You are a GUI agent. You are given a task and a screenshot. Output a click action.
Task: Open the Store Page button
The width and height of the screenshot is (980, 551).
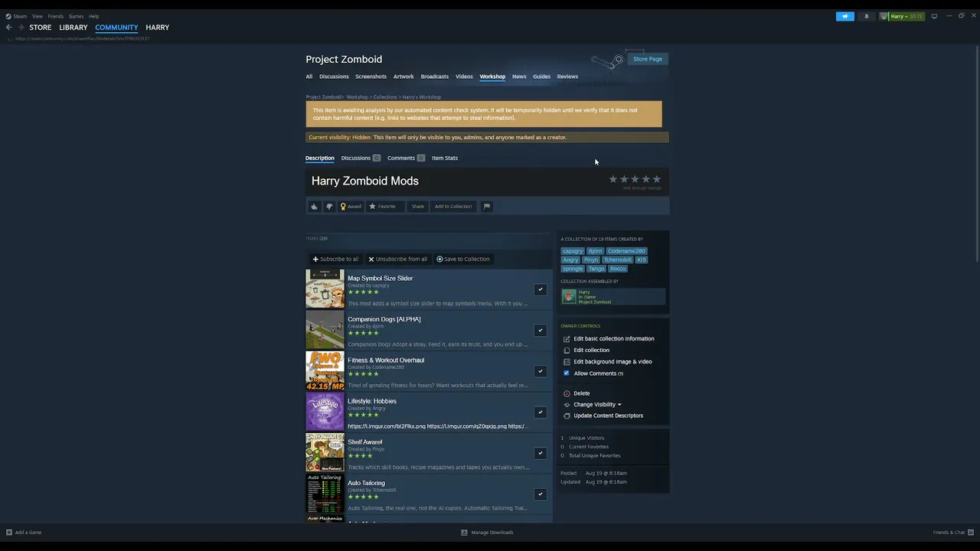(648, 59)
